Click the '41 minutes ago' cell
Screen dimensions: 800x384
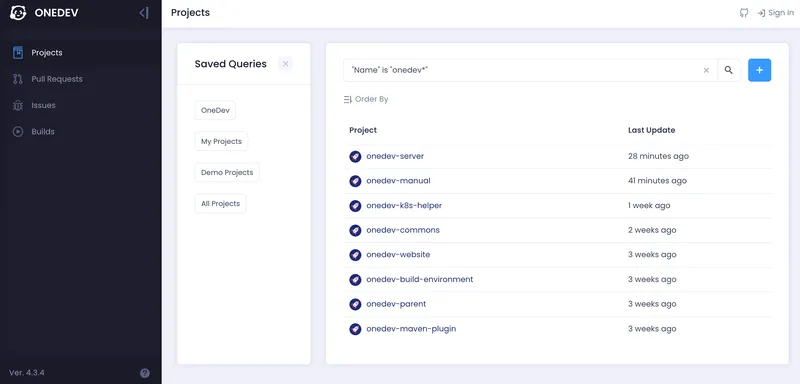pyautogui.click(x=657, y=181)
